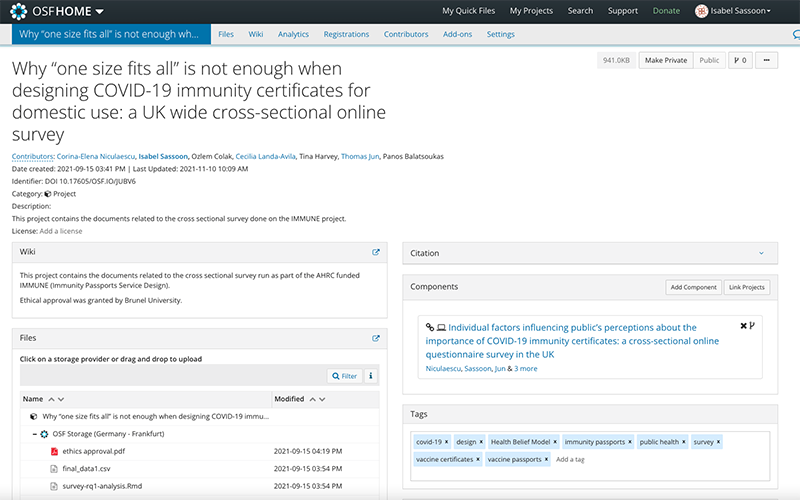Viewport: 800px width, 500px height.
Task: Remove the immunity passports tag
Action: 630,442
